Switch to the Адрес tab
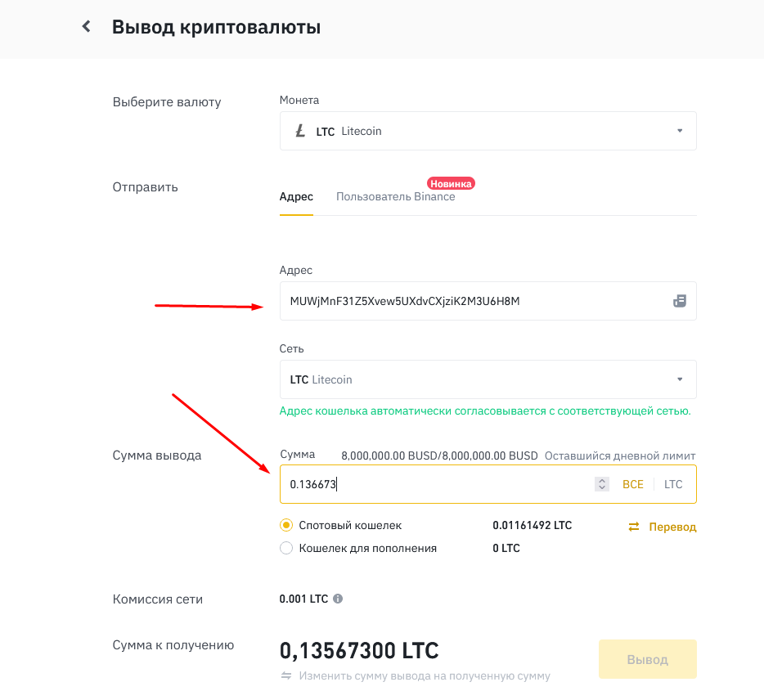The height and width of the screenshot is (700, 764). pyautogui.click(x=296, y=197)
